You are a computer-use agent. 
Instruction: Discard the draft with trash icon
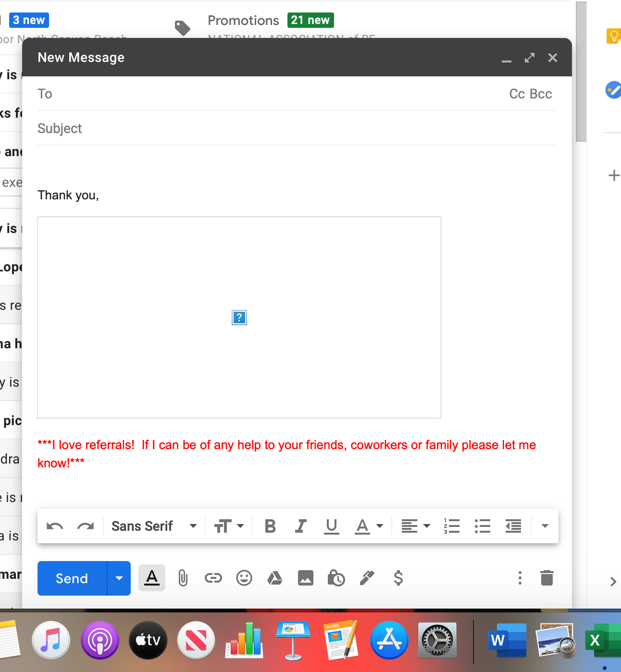point(547,578)
